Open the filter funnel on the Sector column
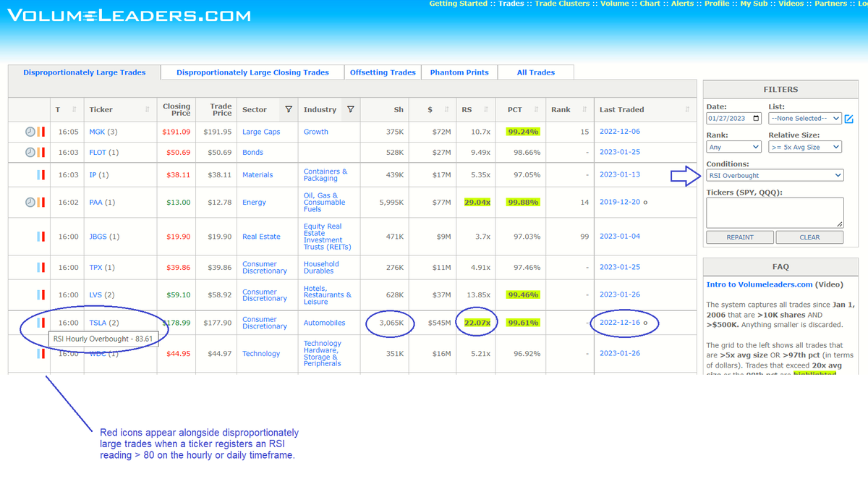This screenshot has width=868, height=479. 289,109
